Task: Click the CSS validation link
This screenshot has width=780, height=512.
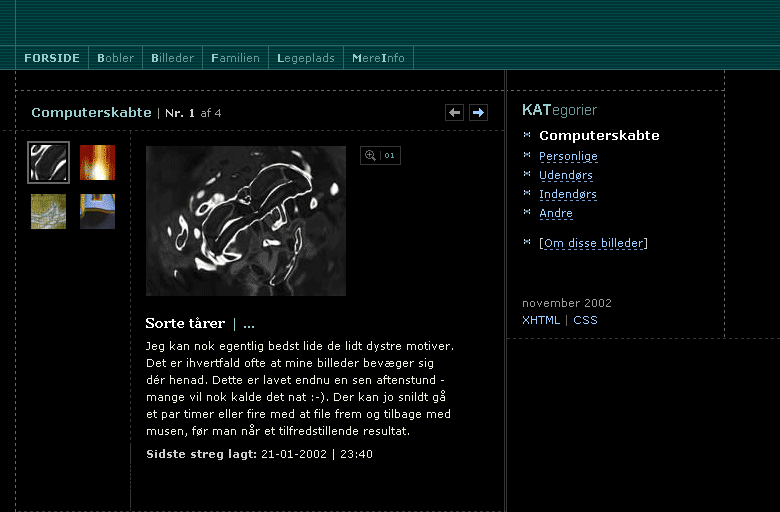Action: point(585,320)
